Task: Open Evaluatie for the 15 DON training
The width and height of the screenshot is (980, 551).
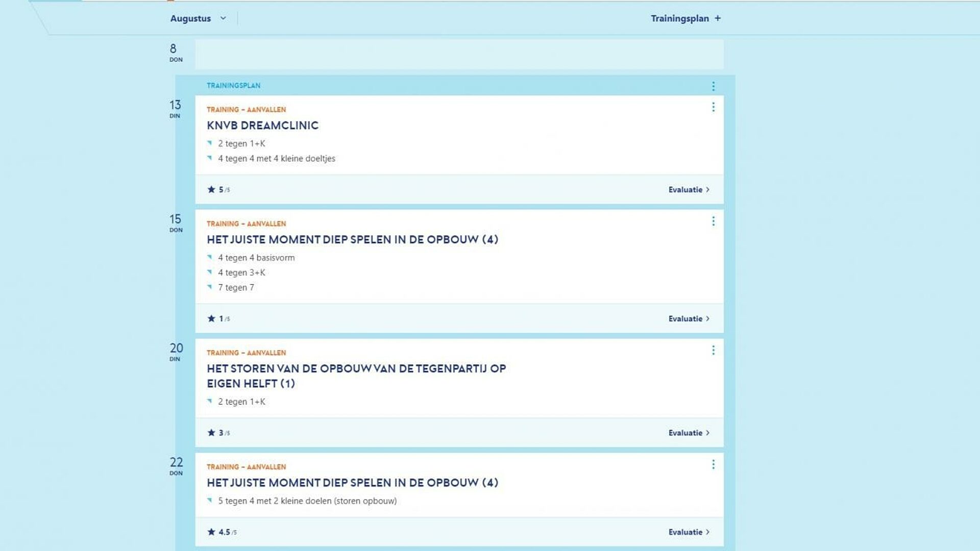Action: click(x=689, y=319)
